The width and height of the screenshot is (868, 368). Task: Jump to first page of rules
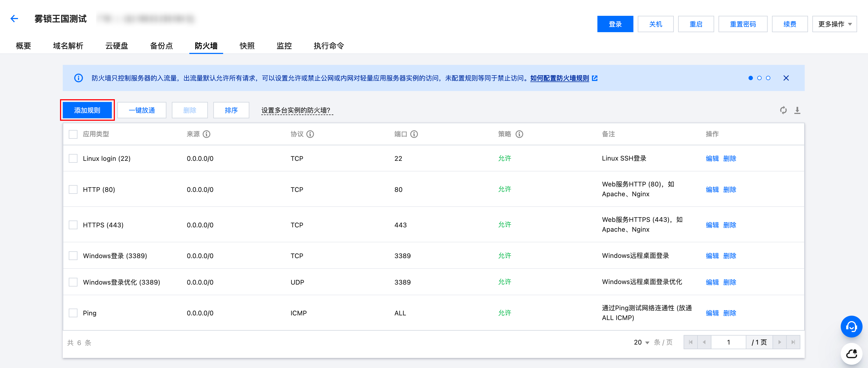(690, 342)
